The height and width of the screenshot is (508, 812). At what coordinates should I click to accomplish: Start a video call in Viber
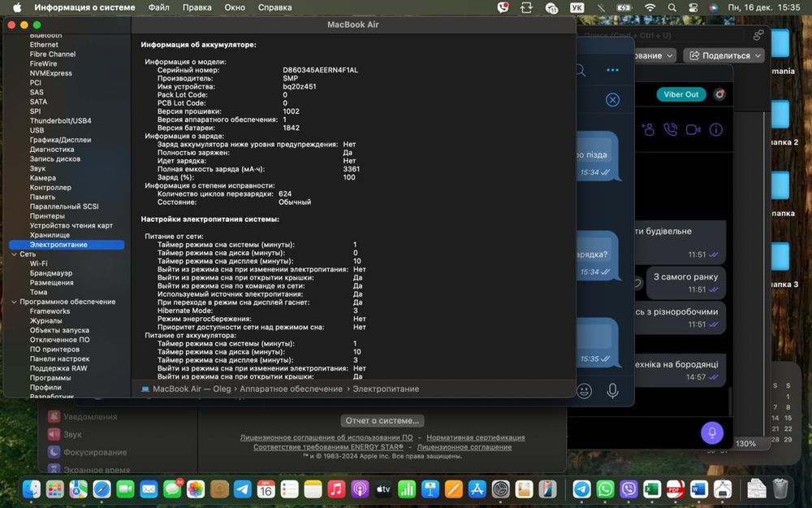pos(693,129)
